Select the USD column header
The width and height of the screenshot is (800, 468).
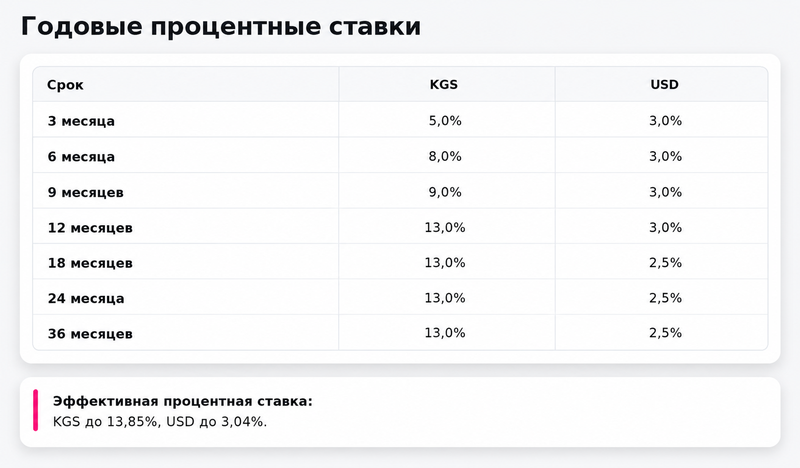click(664, 84)
